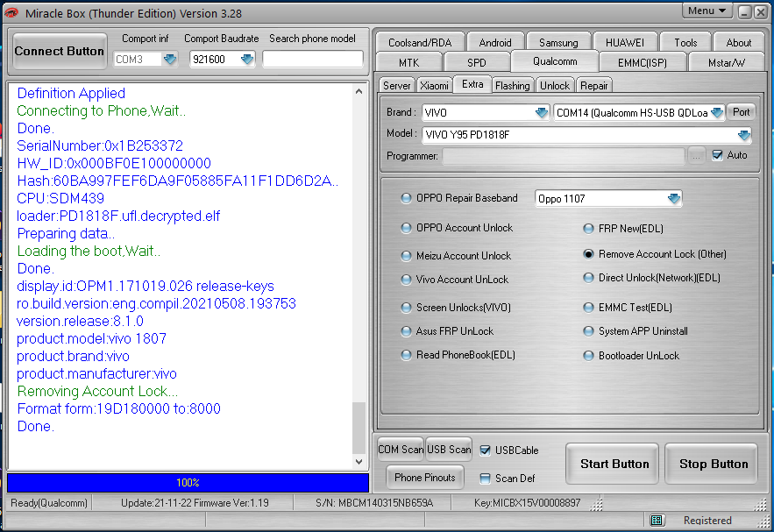Click the log scrollbar up arrow

point(359,91)
